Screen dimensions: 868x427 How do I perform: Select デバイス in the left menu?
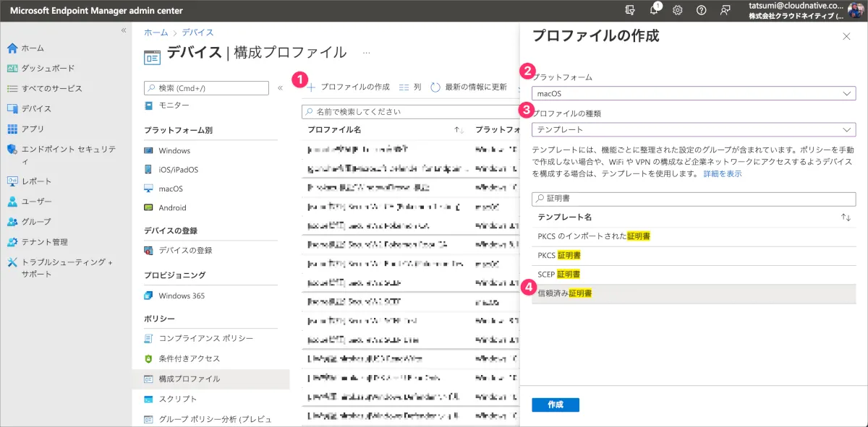pyautogui.click(x=36, y=108)
